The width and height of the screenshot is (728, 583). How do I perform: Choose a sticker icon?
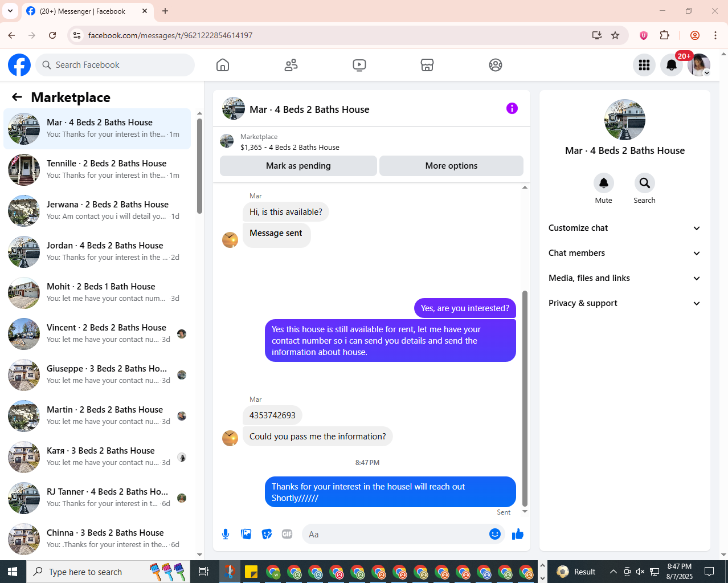tap(267, 534)
